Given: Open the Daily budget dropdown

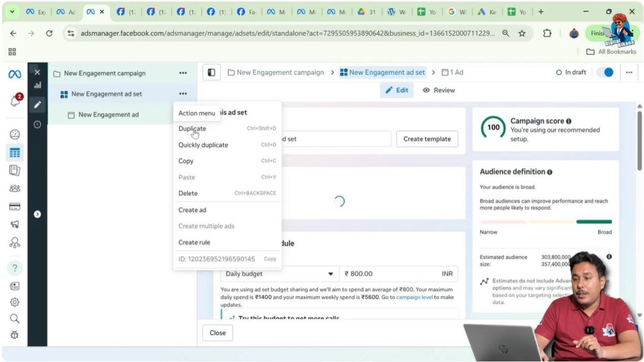Looking at the screenshot, I should 280,274.
